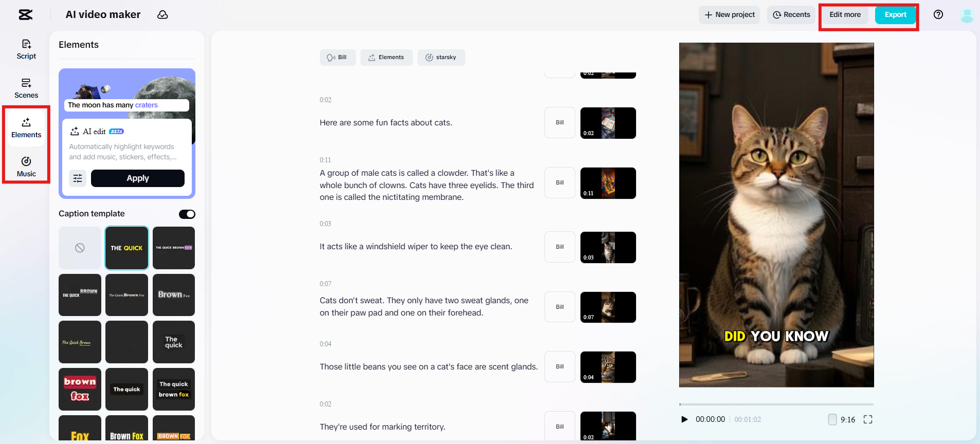Open the windshield wiper scene clip thumbnail
Image resolution: width=980 pixels, height=444 pixels.
(x=608, y=247)
